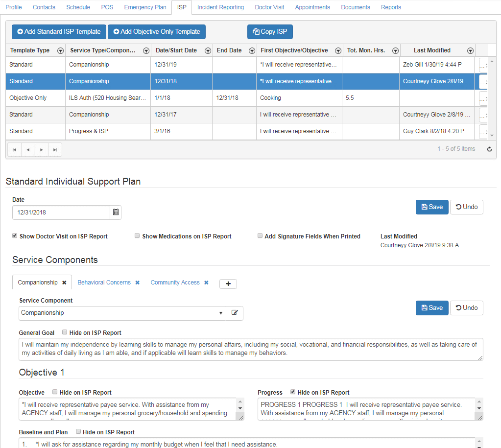The height and width of the screenshot is (448, 501).
Task: Filter Template Type column with funnel icon
Action: point(60,50)
